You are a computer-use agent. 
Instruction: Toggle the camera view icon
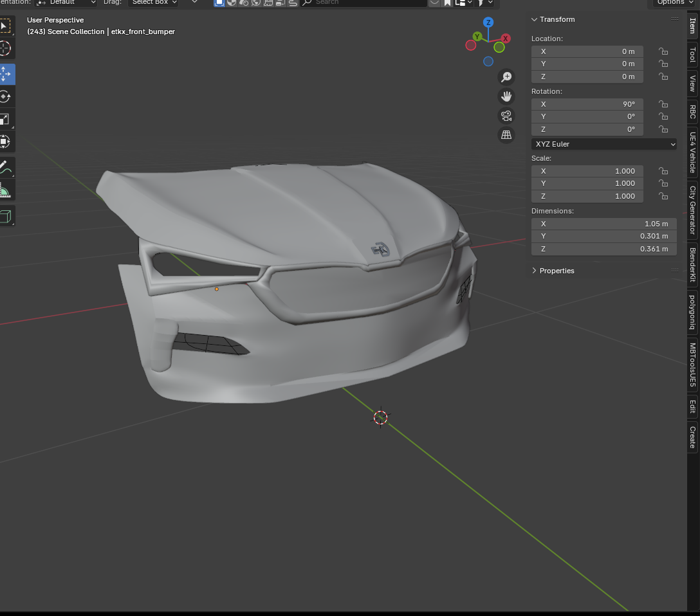[506, 116]
